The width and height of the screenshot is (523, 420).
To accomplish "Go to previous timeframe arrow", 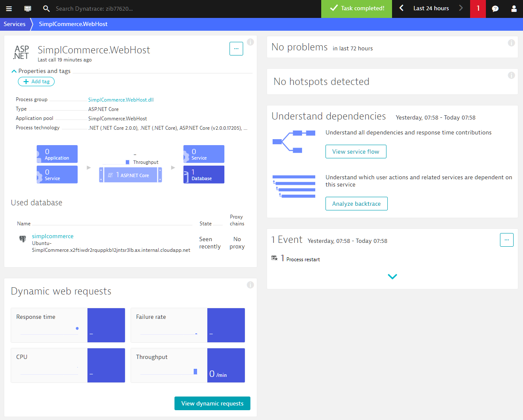I will point(401,8).
